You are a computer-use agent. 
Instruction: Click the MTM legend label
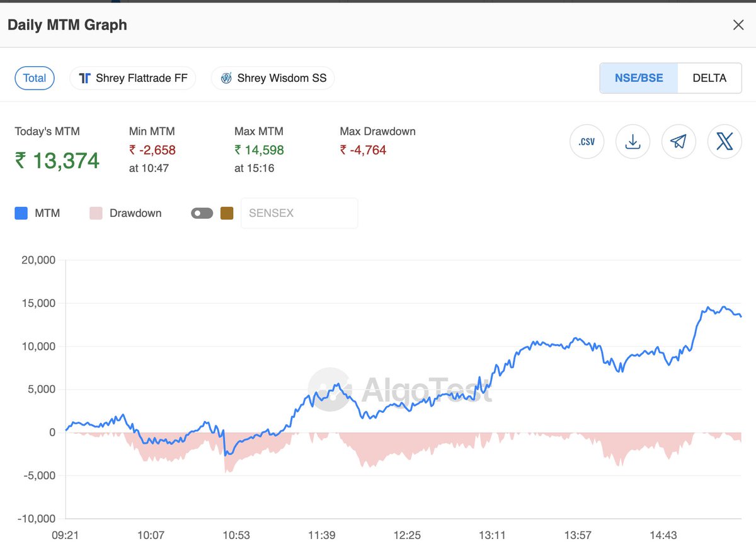pyautogui.click(x=47, y=213)
